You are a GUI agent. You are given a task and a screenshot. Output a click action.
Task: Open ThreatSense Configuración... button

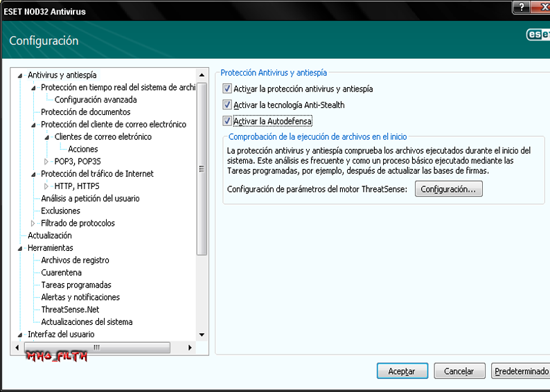tap(449, 189)
